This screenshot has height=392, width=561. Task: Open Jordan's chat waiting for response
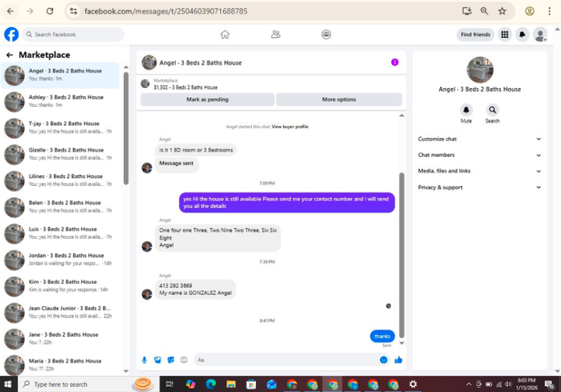coord(60,259)
